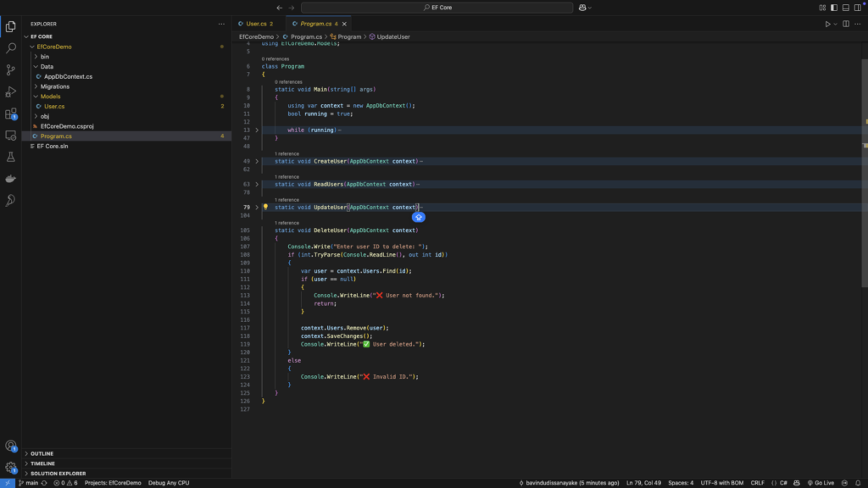The image size is (868, 488).
Task: Open EfCoreDemo.csproj in the explorer
Action: (x=67, y=126)
